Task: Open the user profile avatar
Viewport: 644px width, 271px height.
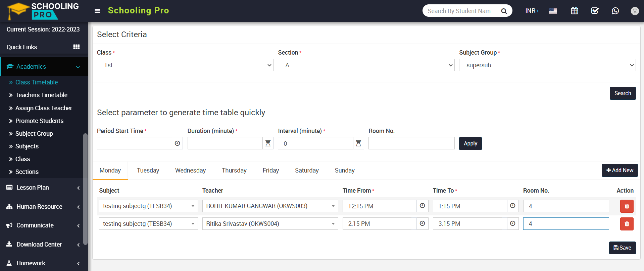Action: (x=635, y=11)
